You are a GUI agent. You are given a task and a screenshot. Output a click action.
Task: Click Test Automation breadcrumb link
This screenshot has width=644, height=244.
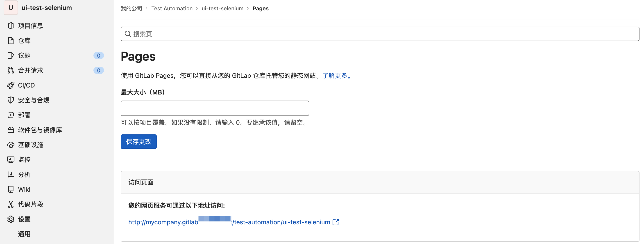172,9
